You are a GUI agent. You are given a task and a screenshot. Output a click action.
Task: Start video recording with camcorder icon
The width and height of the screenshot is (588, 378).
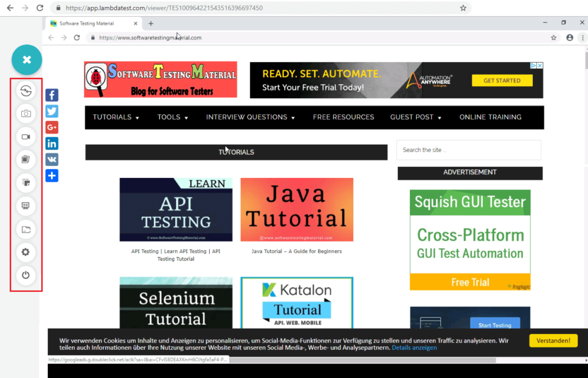pyautogui.click(x=26, y=137)
